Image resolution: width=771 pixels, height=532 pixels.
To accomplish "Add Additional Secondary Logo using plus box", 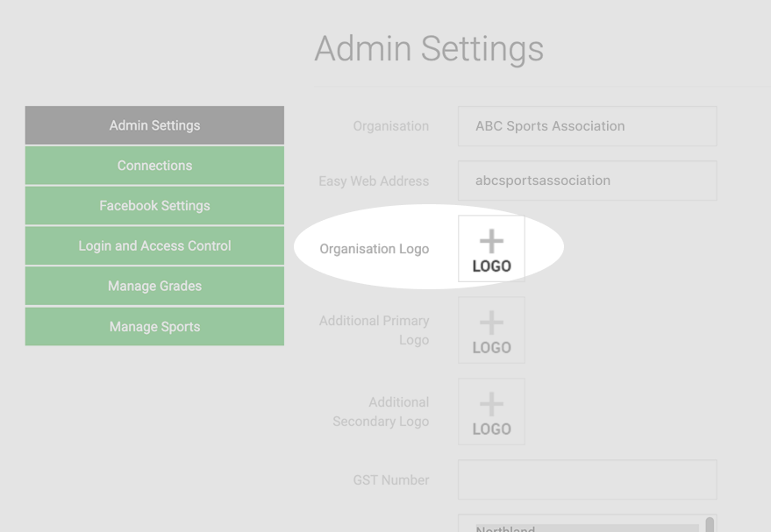I will pyautogui.click(x=491, y=412).
